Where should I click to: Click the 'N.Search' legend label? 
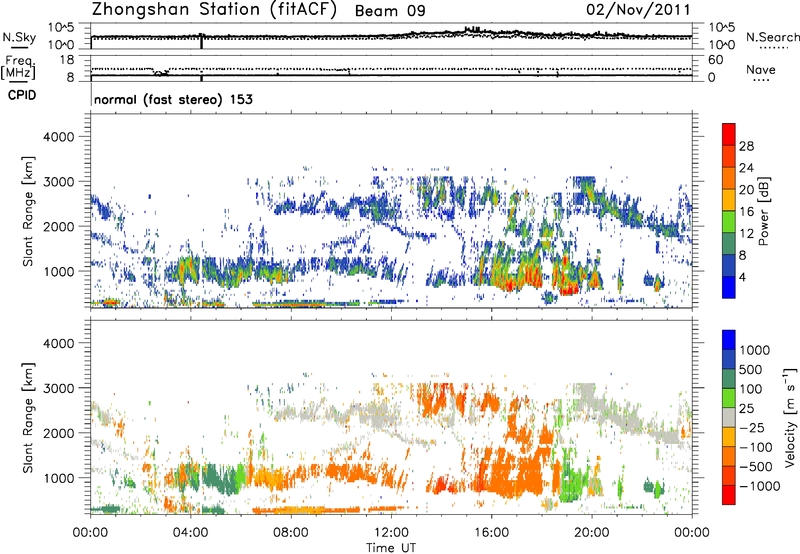[x=773, y=37]
